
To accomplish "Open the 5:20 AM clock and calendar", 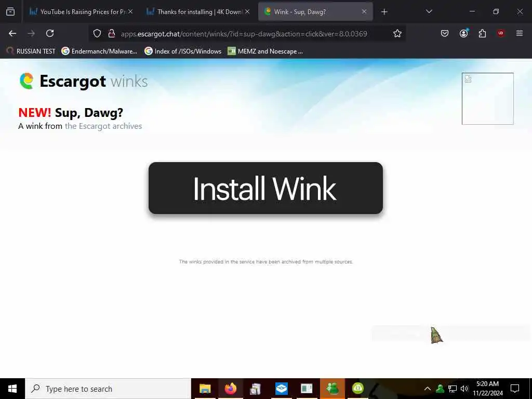I will point(488,389).
